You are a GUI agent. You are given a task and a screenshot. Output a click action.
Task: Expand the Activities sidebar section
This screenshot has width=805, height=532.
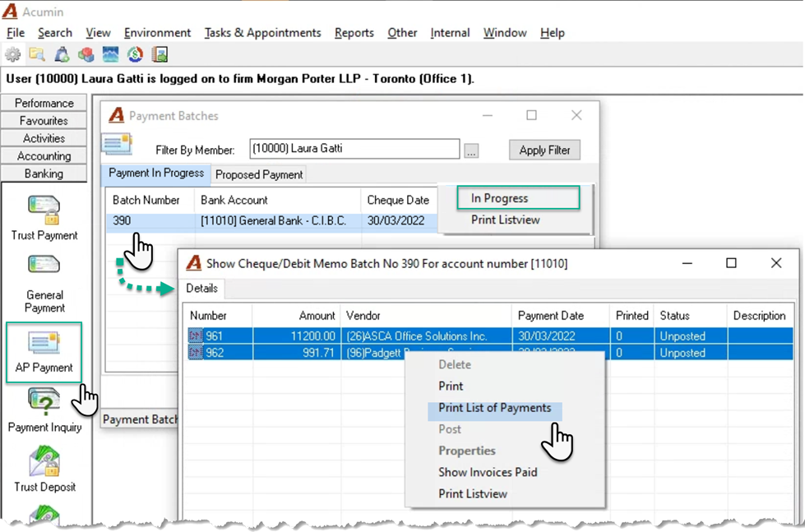[x=44, y=138]
